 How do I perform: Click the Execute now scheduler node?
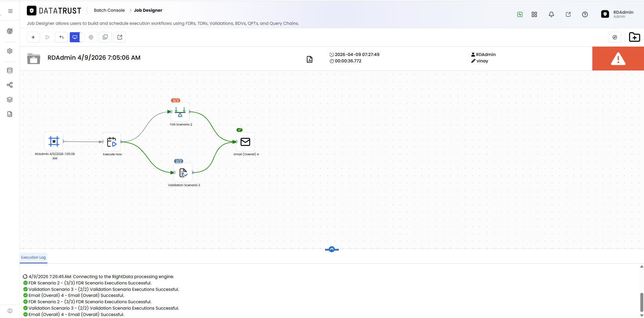pos(111,142)
